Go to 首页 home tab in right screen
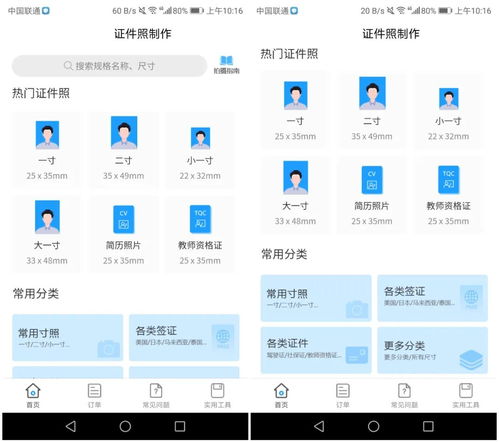499x442 pixels. pyautogui.click(x=281, y=396)
